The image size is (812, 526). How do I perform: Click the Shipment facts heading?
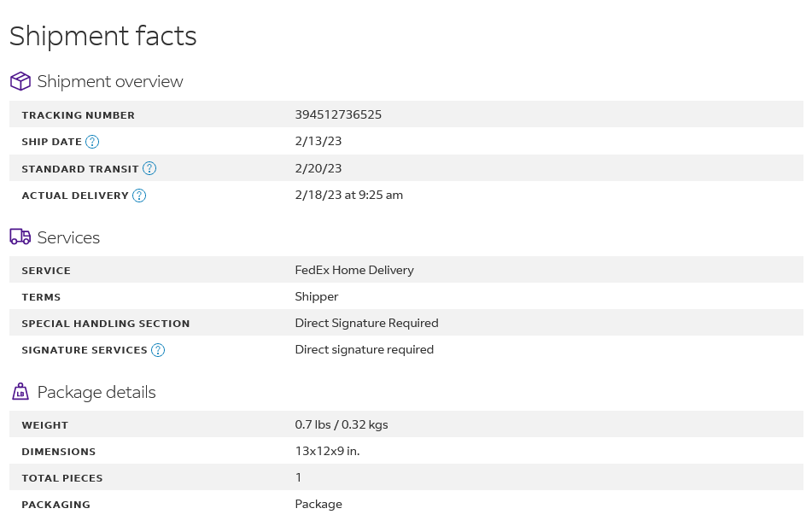[103, 36]
